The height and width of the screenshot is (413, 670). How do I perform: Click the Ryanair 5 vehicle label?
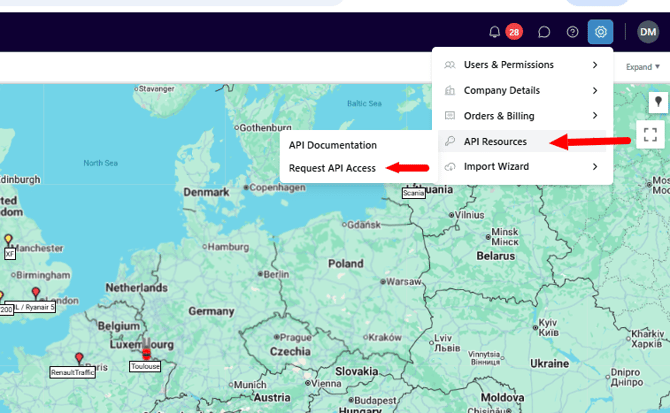[x=33, y=307]
